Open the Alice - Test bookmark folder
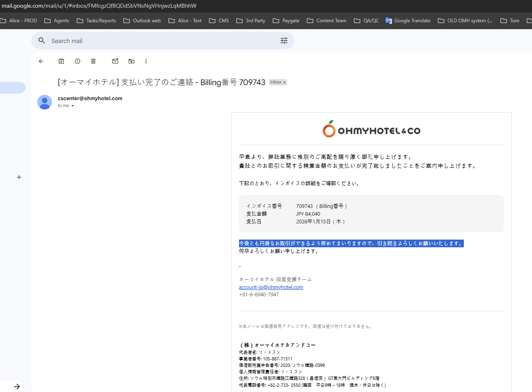The image size is (532, 392). (x=185, y=21)
